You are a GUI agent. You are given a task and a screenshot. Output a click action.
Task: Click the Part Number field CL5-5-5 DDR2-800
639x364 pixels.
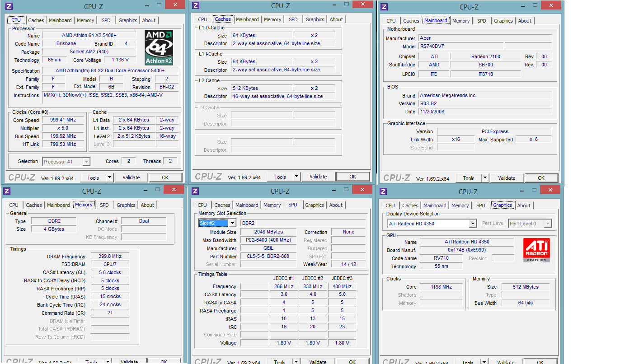pyautogui.click(x=268, y=257)
